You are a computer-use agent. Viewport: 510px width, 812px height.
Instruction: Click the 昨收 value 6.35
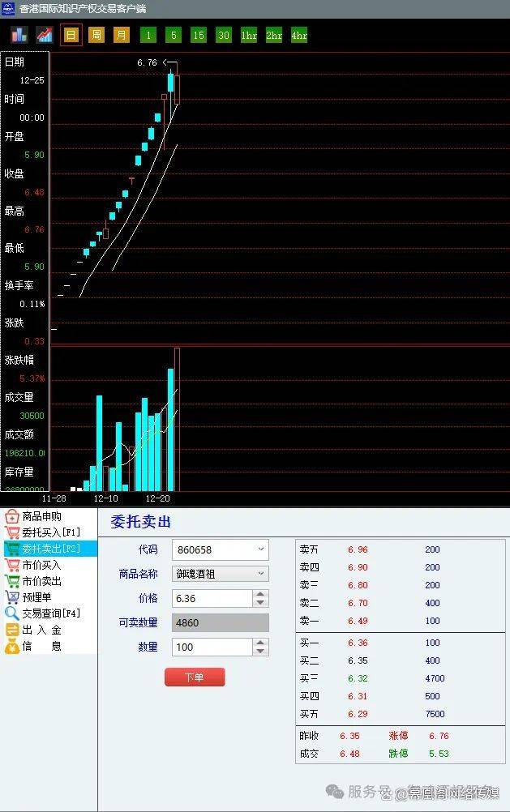click(x=349, y=736)
